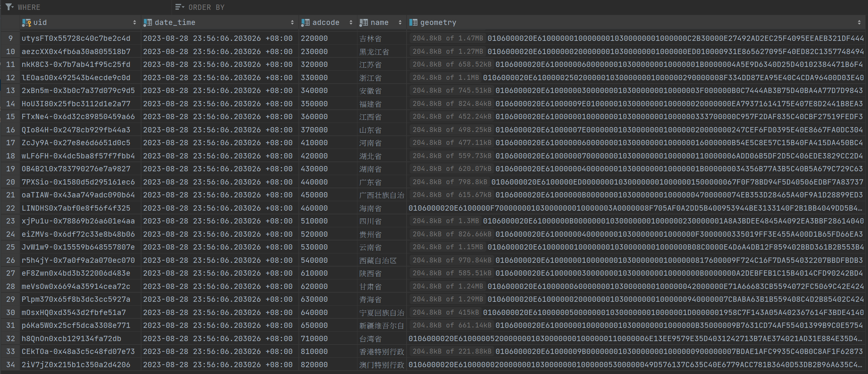The image size is (868, 374).
Task: Click adcode cell 820000
Action: tap(328, 365)
